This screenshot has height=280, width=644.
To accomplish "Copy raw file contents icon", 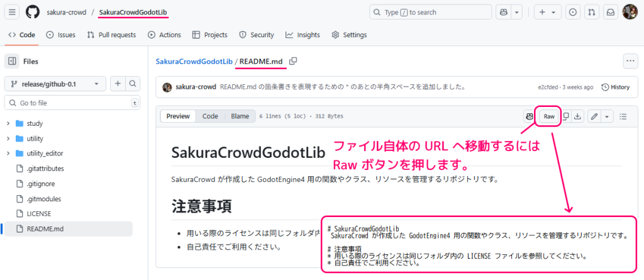I will click(x=566, y=116).
